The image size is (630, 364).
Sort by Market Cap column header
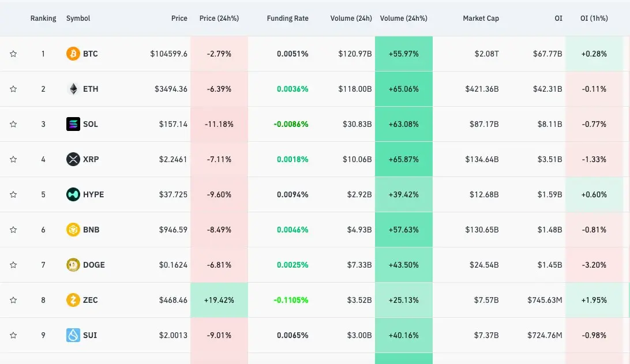point(481,18)
